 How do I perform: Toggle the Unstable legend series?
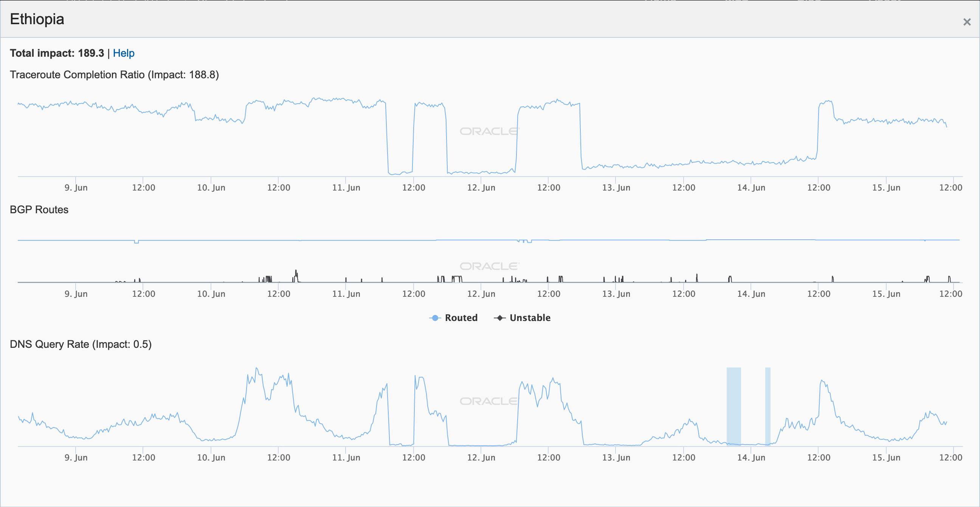pyautogui.click(x=530, y=318)
